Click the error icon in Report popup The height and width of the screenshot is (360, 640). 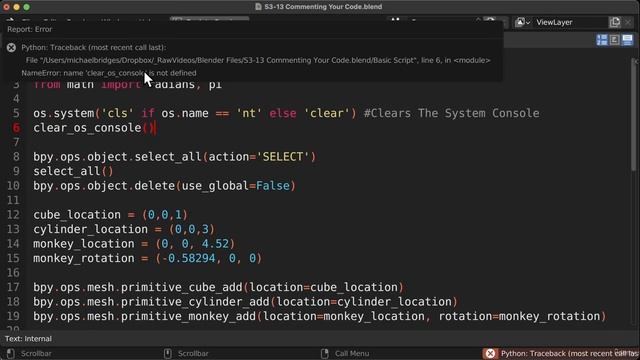(x=11, y=48)
